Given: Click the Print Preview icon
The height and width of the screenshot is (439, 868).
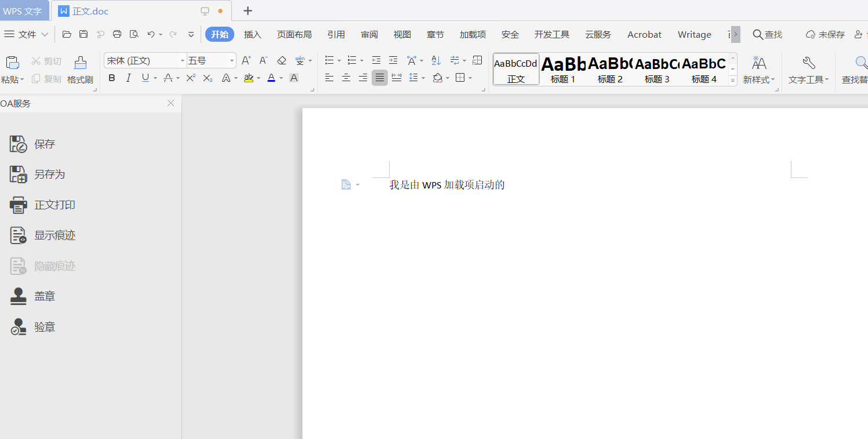Looking at the screenshot, I should [x=134, y=34].
